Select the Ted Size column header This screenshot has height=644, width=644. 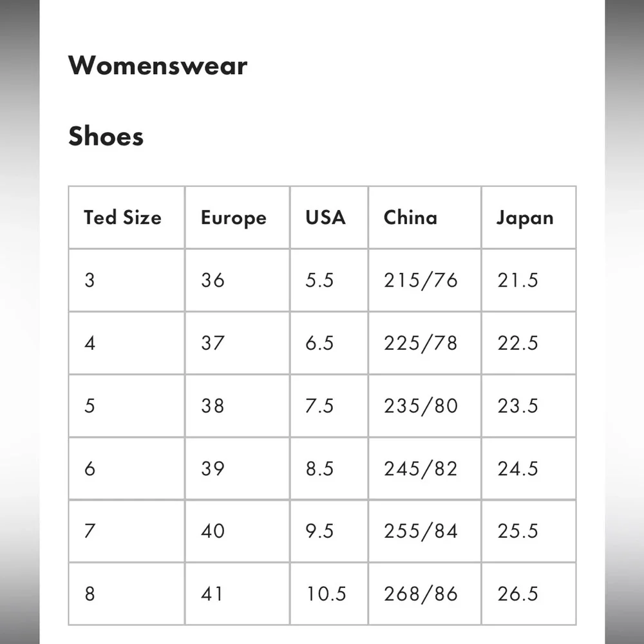pyautogui.click(x=126, y=217)
